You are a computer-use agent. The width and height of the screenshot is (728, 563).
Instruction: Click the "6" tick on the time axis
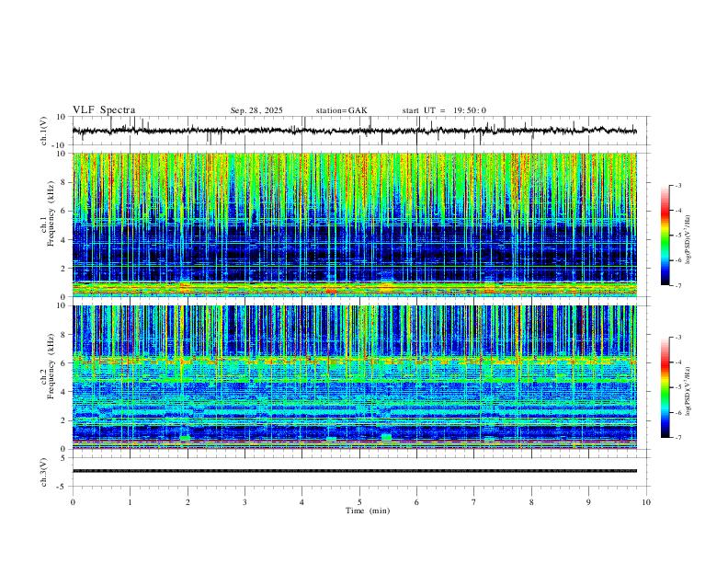pos(416,502)
